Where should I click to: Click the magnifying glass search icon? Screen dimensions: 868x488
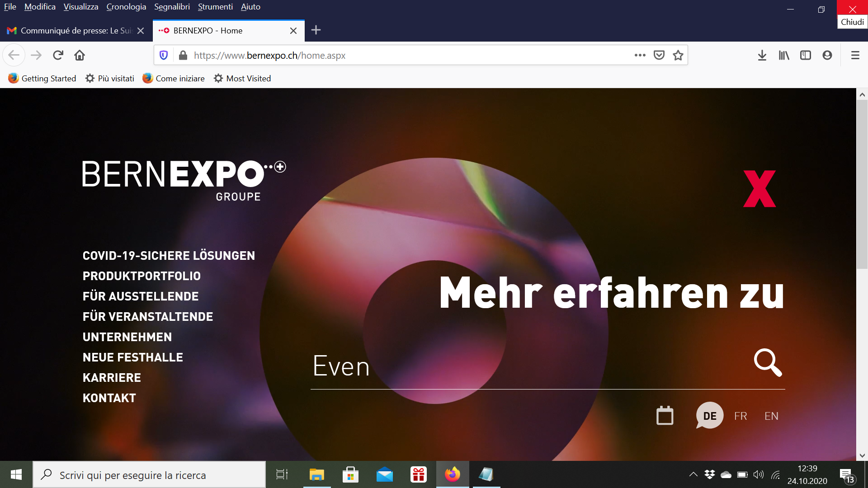(768, 362)
